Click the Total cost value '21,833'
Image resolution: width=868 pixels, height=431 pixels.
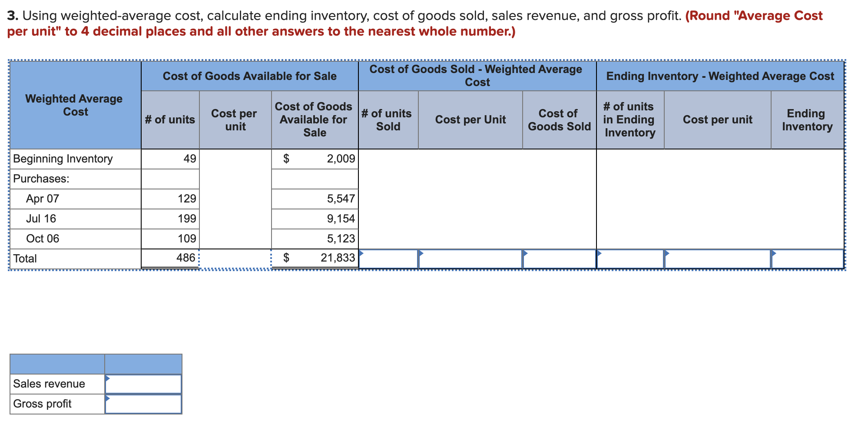pyautogui.click(x=315, y=259)
